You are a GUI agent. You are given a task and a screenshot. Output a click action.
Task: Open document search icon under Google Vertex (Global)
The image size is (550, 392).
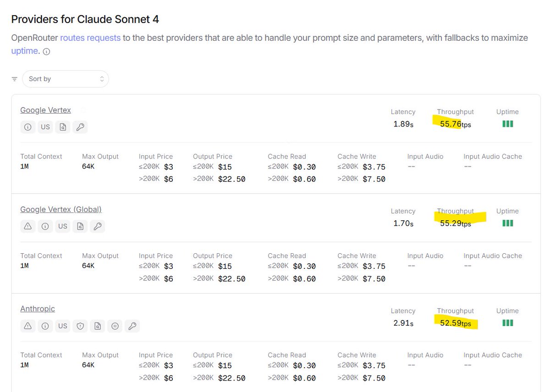80,226
